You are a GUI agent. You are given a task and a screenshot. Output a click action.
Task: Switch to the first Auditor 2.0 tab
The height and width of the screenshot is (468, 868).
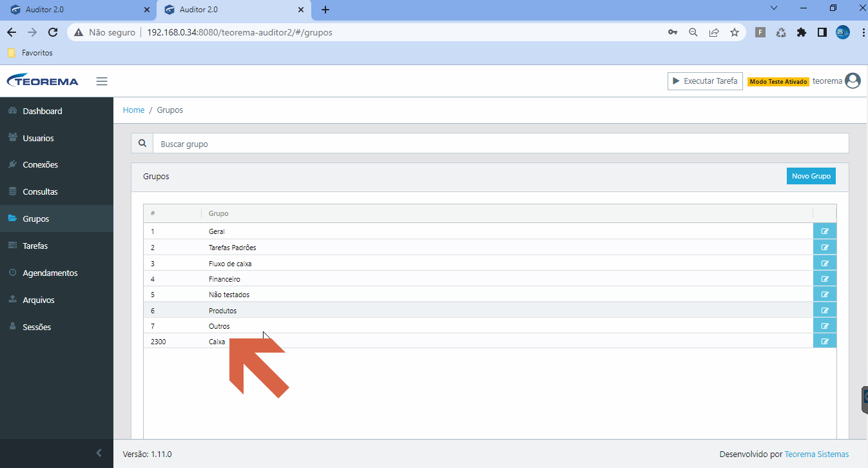pos(77,10)
